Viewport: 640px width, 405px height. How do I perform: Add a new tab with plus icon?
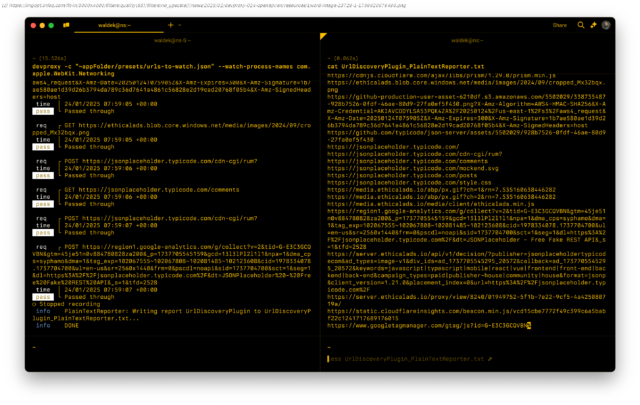tap(170, 23)
